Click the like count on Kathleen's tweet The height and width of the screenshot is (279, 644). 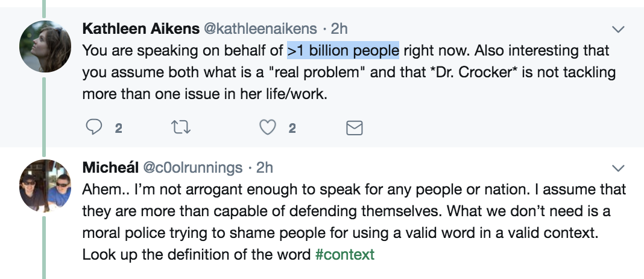pos(292,128)
